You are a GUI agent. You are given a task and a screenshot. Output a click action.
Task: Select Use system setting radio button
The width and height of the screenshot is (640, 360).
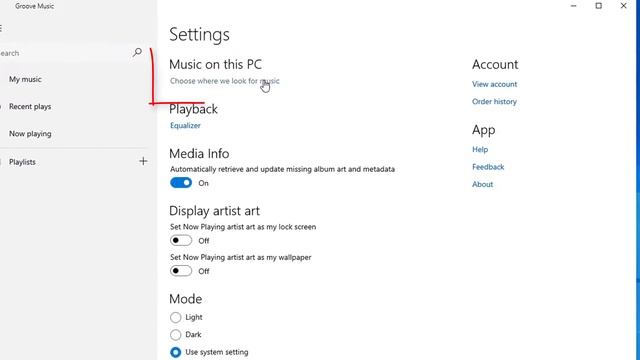(176, 352)
